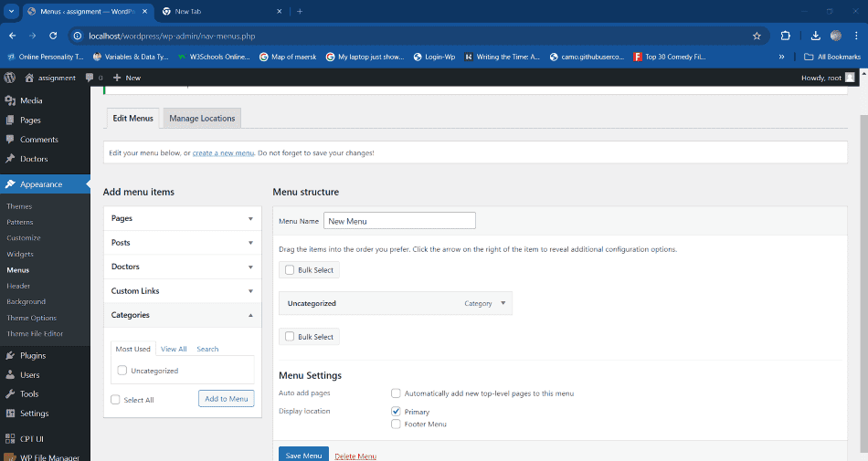The image size is (868, 461).
Task: Click the browser forward arrow
Action: click(x=33, y=36)
